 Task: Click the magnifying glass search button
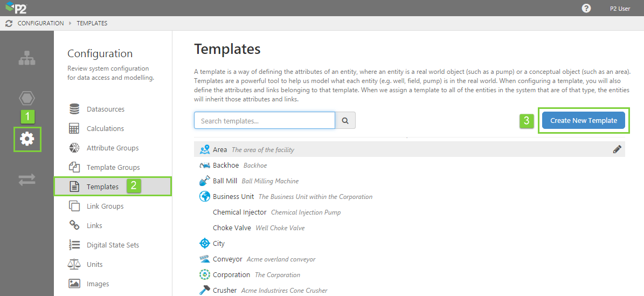point(345,121)
